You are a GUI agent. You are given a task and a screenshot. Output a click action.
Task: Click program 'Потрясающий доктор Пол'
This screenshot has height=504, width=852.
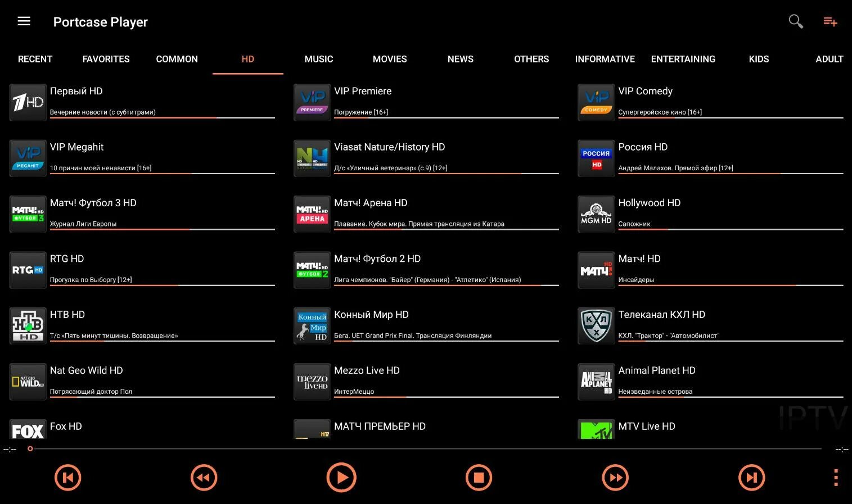[91, 391]
